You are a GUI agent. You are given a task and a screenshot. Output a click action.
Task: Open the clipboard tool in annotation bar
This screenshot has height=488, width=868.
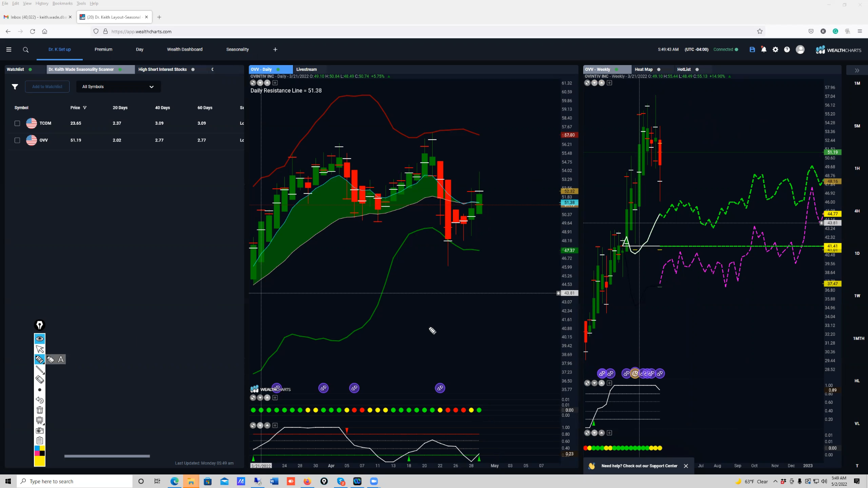point(40,441)
